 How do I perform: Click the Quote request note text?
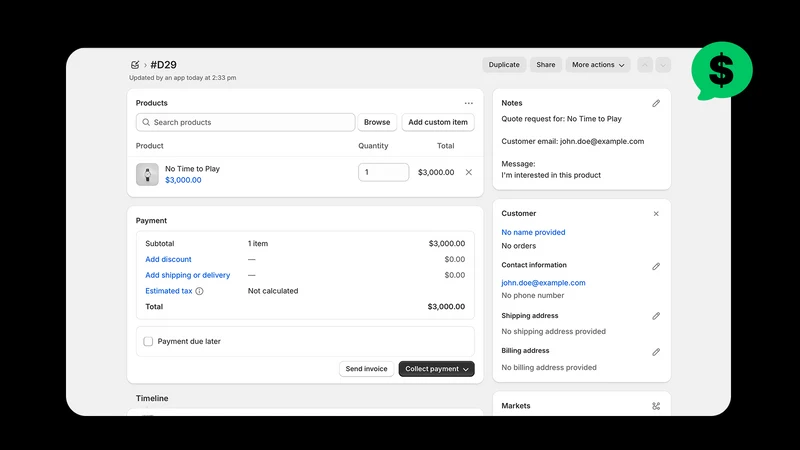coord(561,119)
